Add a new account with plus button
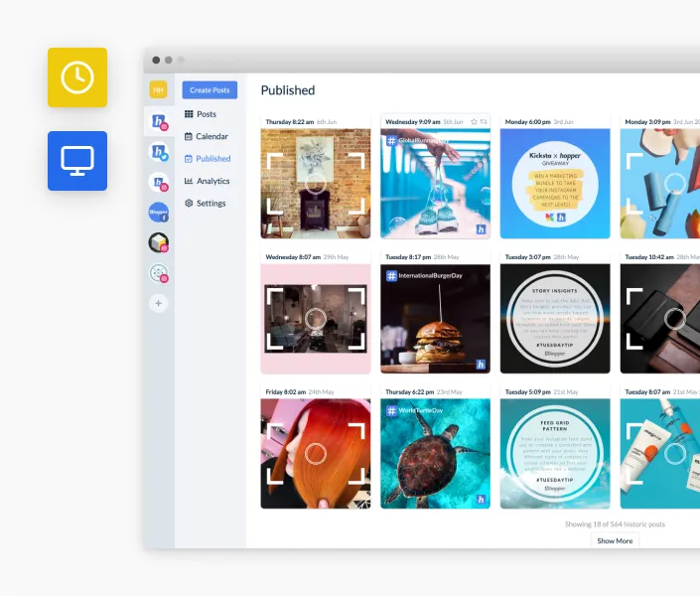 (x=159, y=303)
